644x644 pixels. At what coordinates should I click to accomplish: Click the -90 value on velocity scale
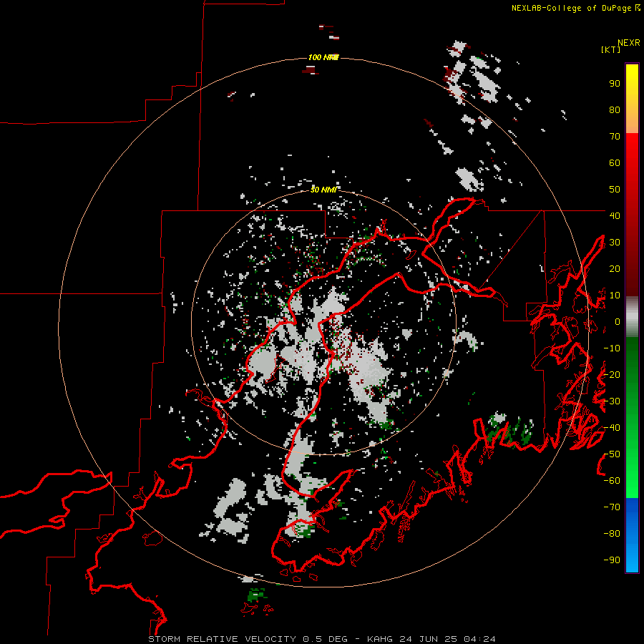coord(612,560)
